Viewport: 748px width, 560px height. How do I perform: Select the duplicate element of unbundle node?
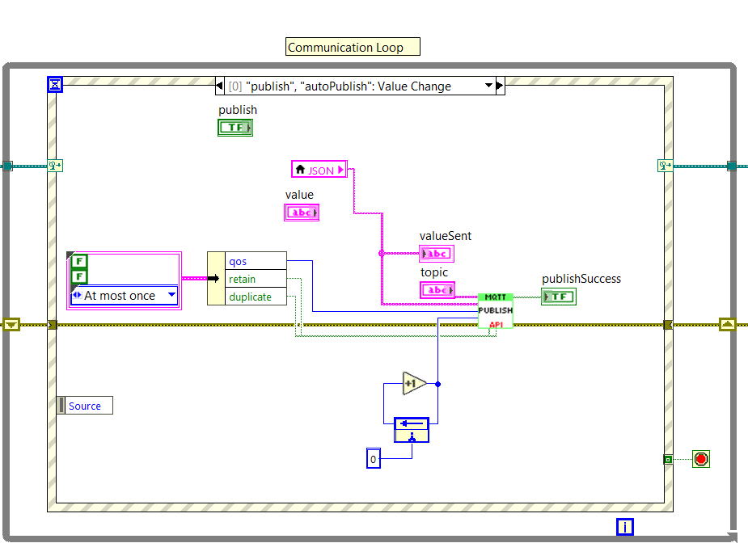click(x=256, y=297)
